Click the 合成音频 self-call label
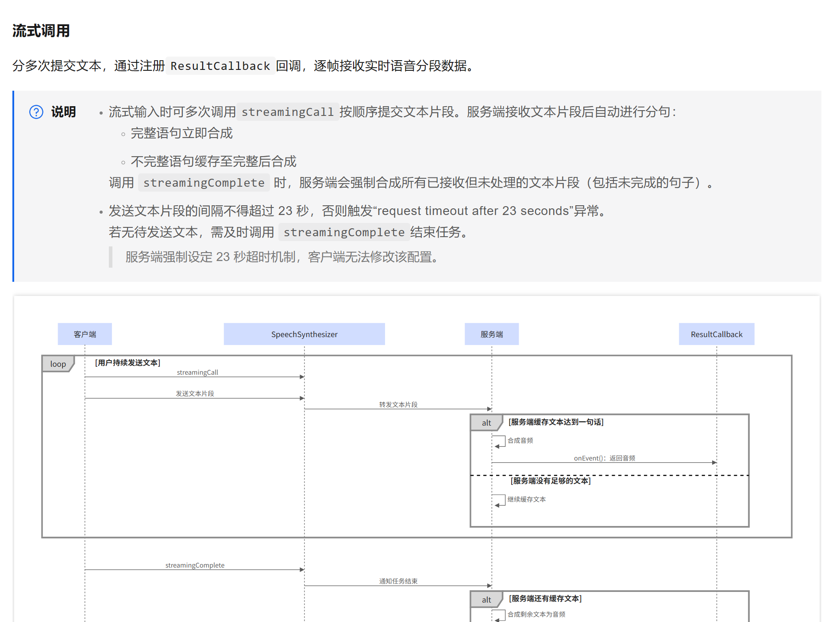The width and height of the screenshot is (840, 622). (520, 440)
